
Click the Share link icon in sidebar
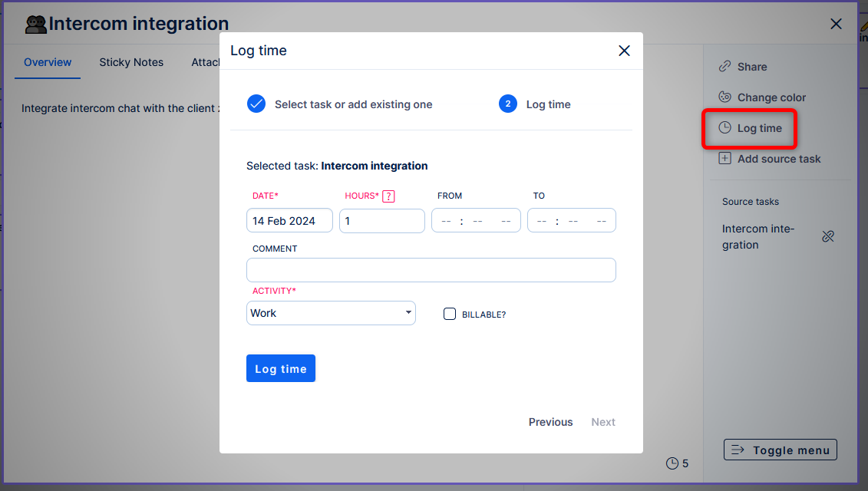coord(724,67)
